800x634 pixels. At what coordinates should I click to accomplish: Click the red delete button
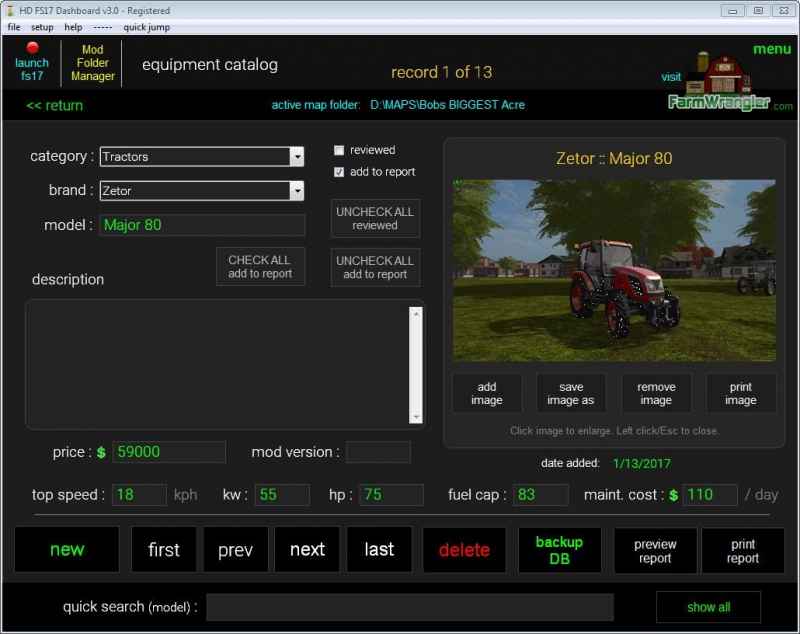pyautogui.click(x=464, y=550)
